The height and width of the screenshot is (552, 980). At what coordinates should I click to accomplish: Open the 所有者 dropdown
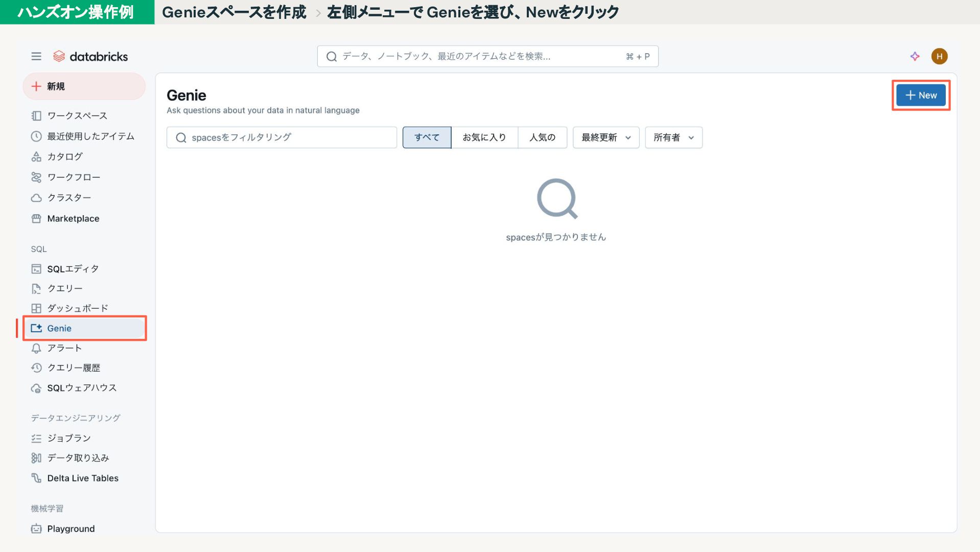673,137
